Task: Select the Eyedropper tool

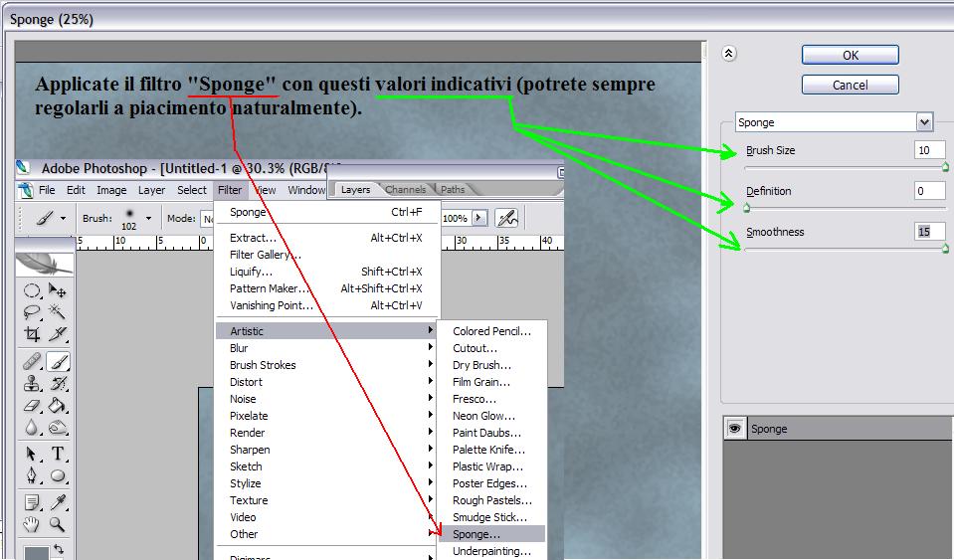Action: 57,502
